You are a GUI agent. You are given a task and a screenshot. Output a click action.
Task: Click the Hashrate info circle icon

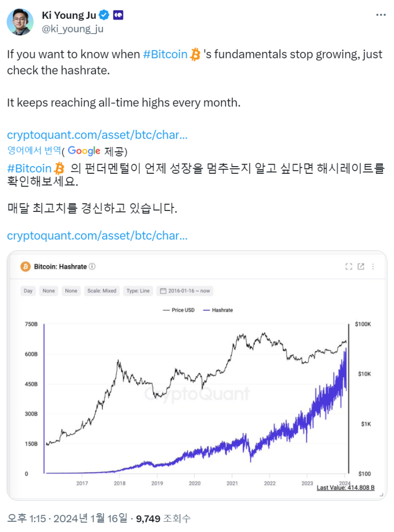[x=92, y=267]
